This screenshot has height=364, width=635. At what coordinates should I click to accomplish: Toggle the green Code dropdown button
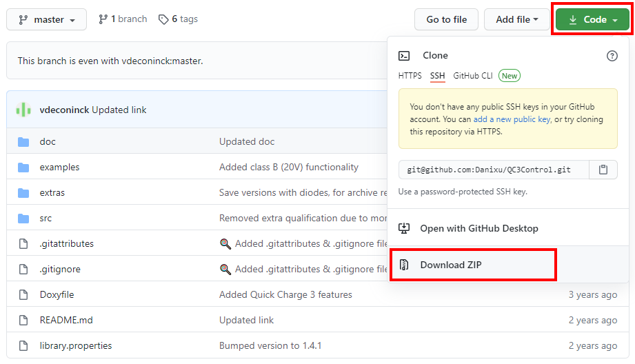(593, 19)
